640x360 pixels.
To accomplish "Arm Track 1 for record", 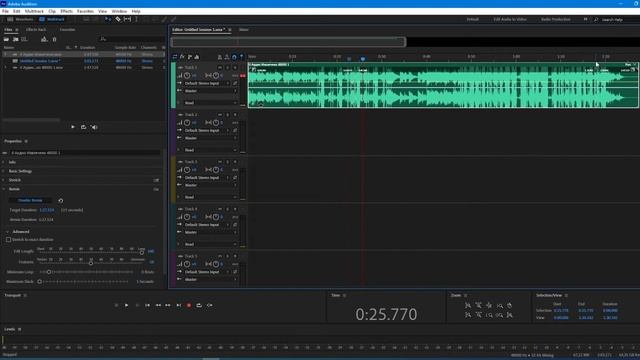I will [235, 67].
